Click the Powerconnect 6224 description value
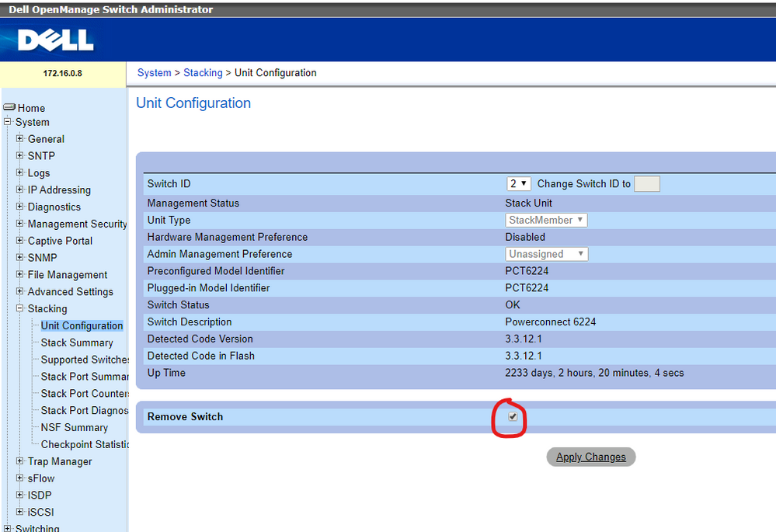The image size is (776, 532). (550, 322)
